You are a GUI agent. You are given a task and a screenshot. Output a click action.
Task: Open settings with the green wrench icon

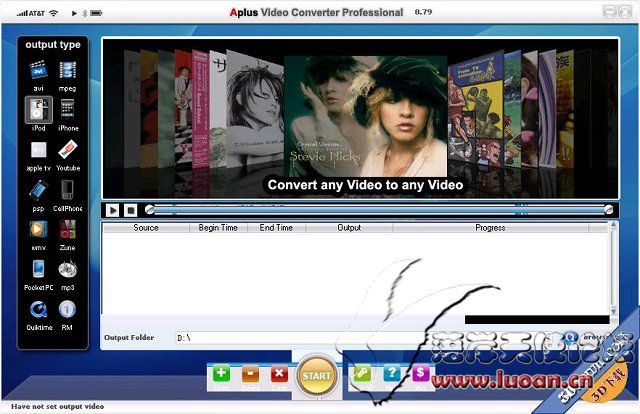click(362, 374)
